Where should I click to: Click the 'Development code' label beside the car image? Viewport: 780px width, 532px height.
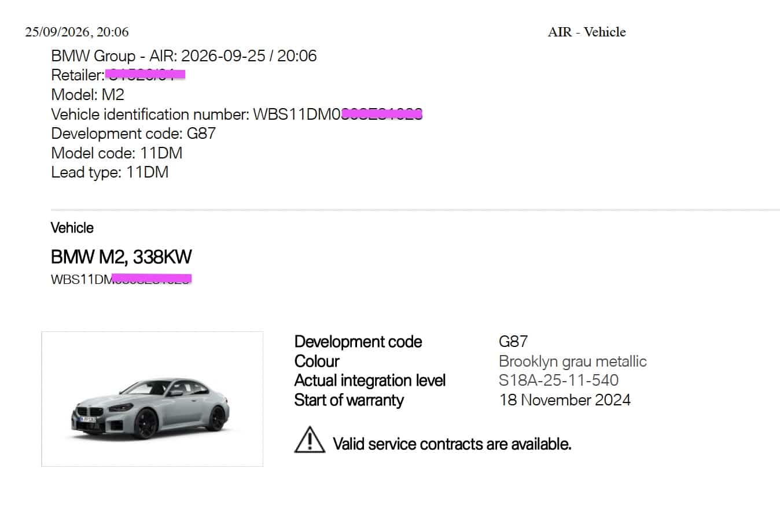(x=358, y=342)
